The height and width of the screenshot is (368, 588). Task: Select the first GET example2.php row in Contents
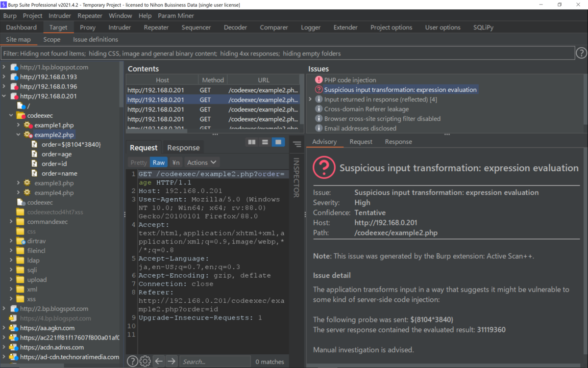[213, 90]
